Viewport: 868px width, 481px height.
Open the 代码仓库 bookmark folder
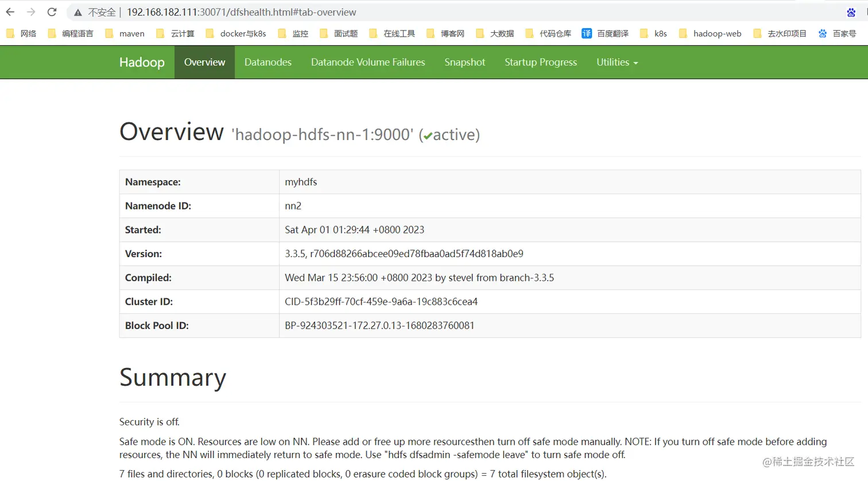pyautogui.click(x=548, y=33)
